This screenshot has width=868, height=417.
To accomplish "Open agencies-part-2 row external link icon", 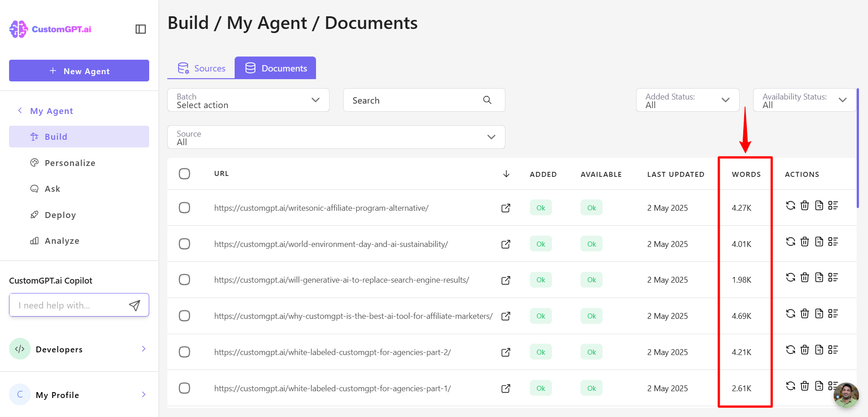I will 506,352.
